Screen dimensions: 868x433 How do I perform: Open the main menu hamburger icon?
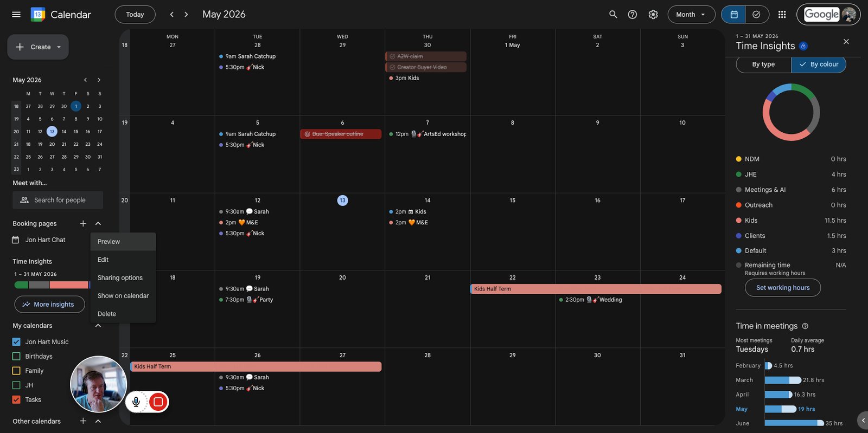[x=16, y=15]
